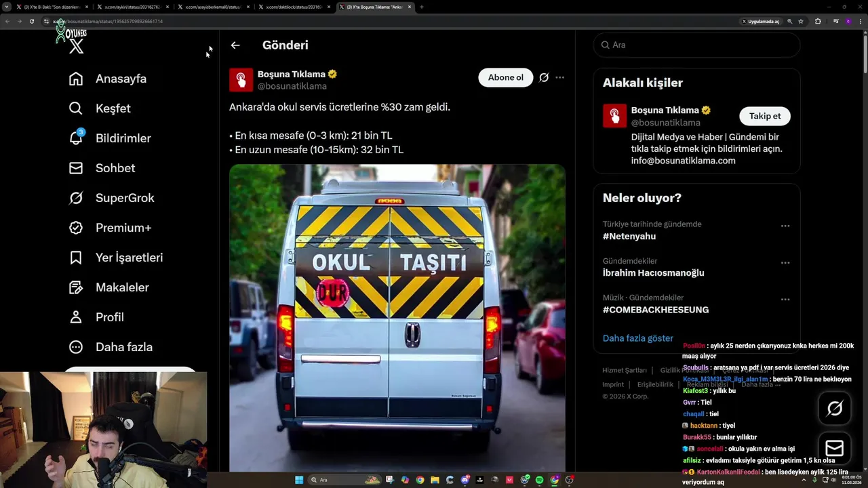
Task: Open the Chrome profile avatar
Action: pos(848,21)
